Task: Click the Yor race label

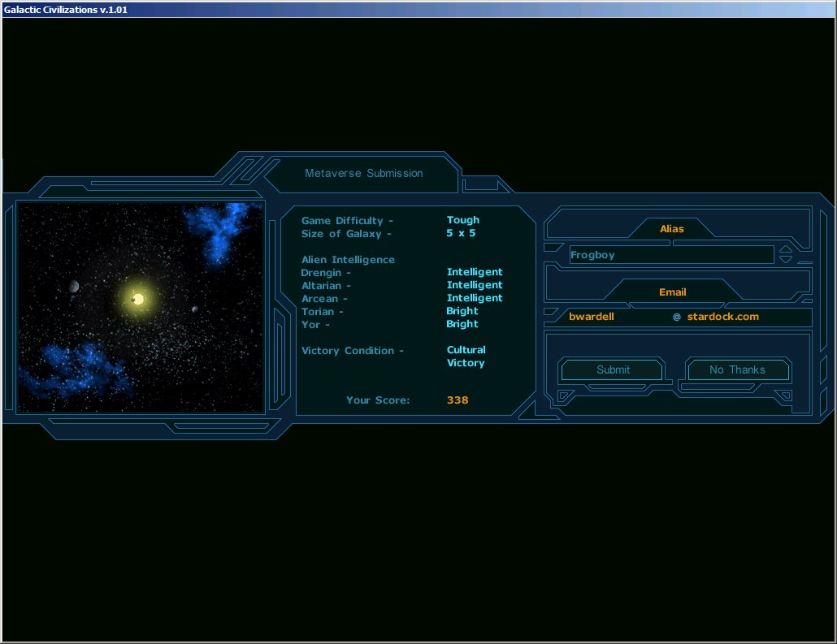Action: click(315, 324)
